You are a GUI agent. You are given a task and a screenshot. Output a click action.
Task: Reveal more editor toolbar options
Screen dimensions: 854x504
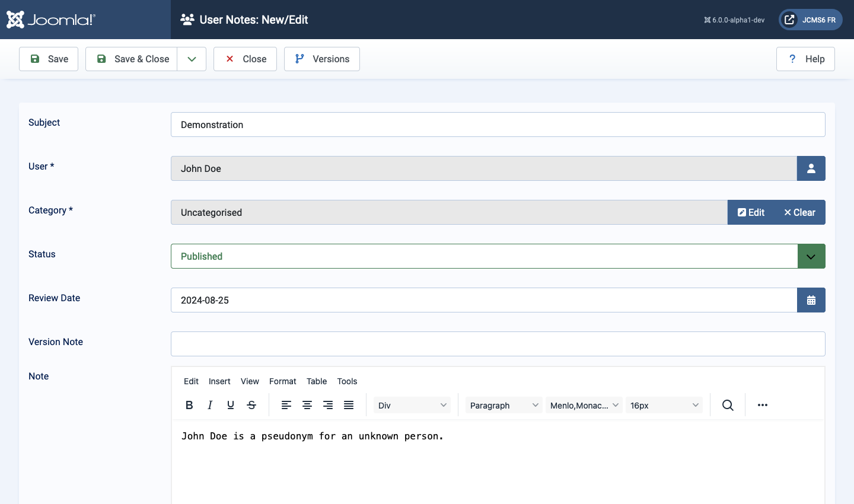tap(763, 405)
